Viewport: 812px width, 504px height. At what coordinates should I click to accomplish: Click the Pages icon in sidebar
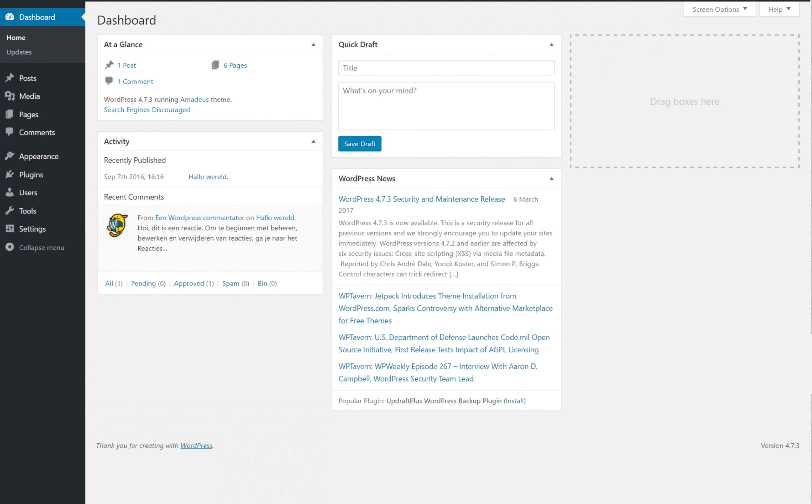point(10,114)
